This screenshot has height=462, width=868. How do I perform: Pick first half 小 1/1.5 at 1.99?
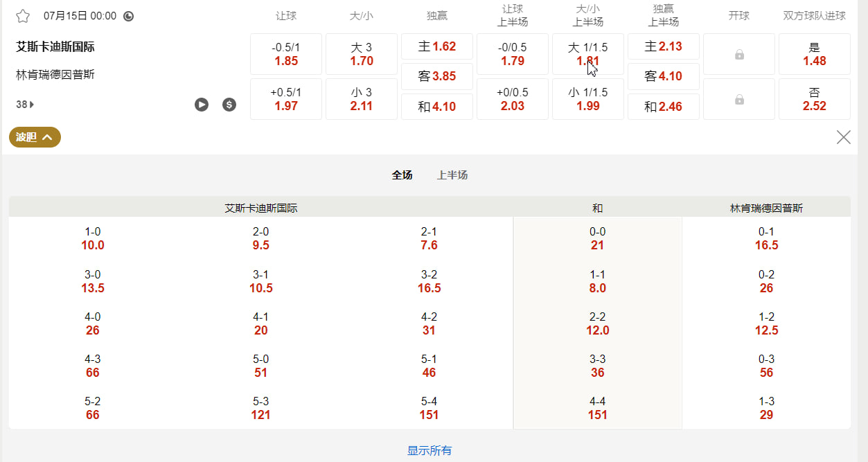pos(588,99)
